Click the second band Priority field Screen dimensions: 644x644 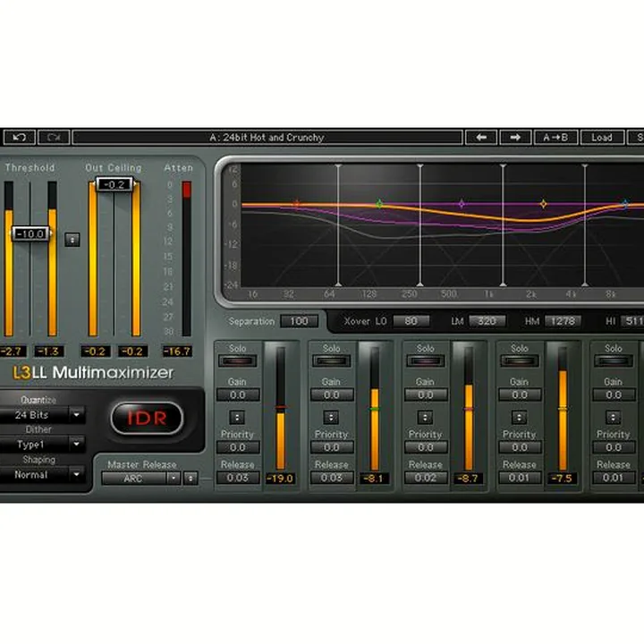click(x=332, y=447)
